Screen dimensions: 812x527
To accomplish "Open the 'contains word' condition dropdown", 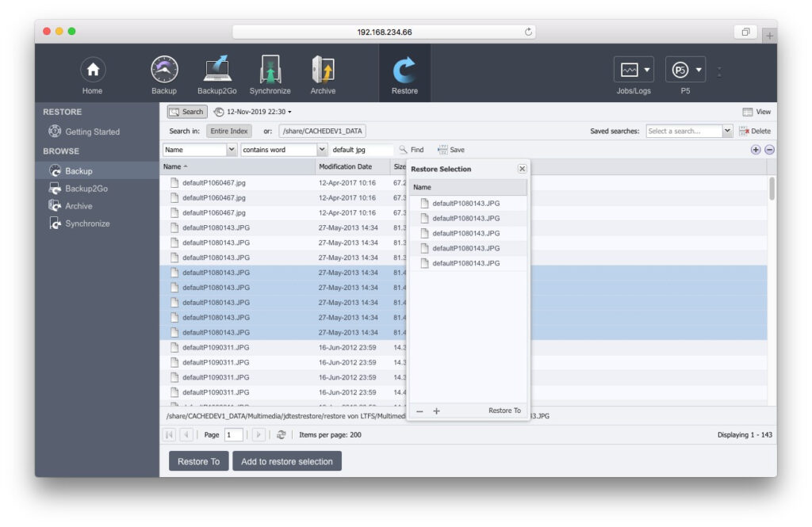I will click(322, 149).
